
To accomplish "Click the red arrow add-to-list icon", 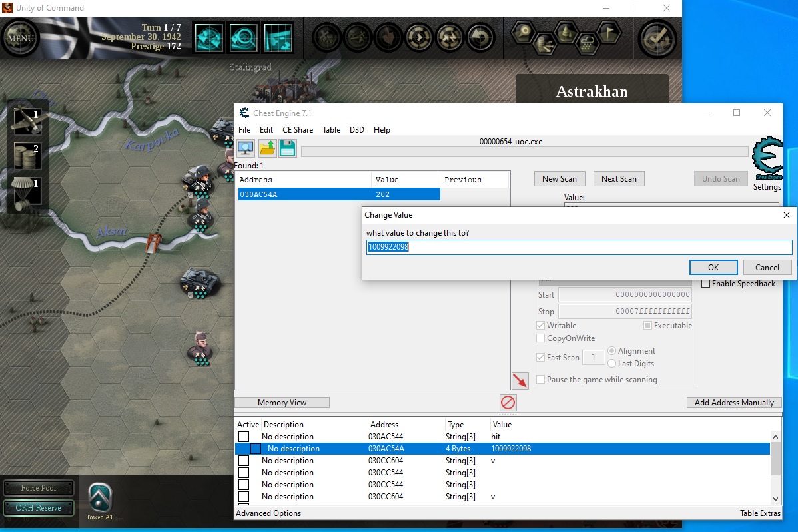I will pyautogui.click(x=520, y=380).
